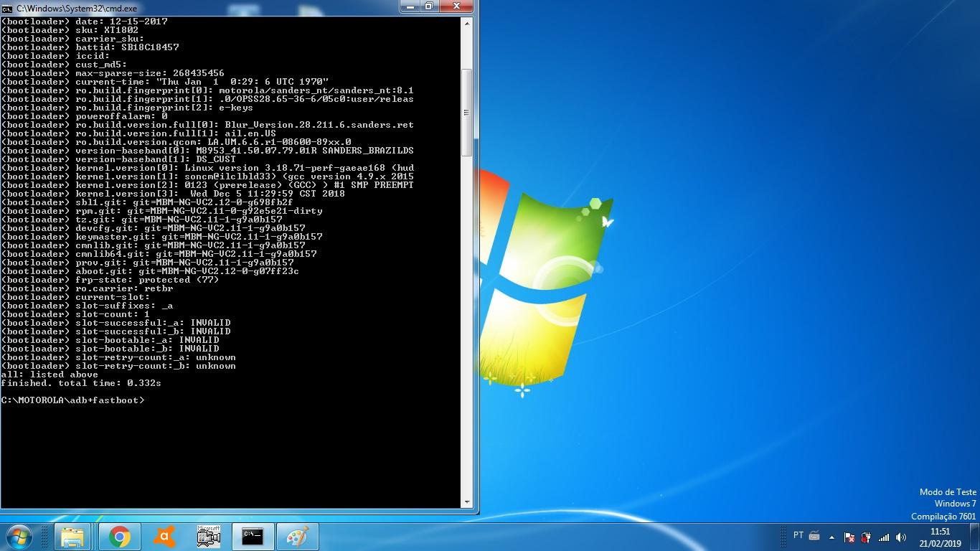Click the 'carrier_sku:' line
Screen dimensions: 980x551
pos(72,39)
